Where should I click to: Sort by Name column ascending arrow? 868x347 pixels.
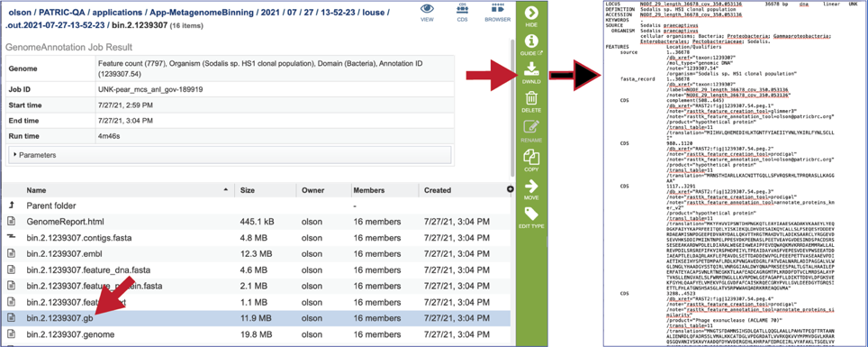(225, 190)
